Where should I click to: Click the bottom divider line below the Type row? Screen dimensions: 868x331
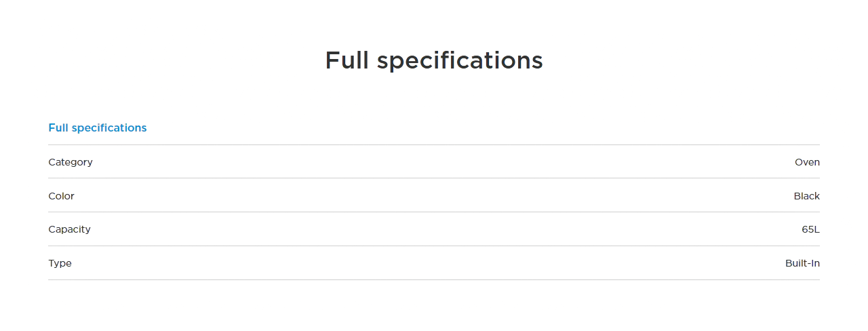pyautogui.click(x=434, y=279)
